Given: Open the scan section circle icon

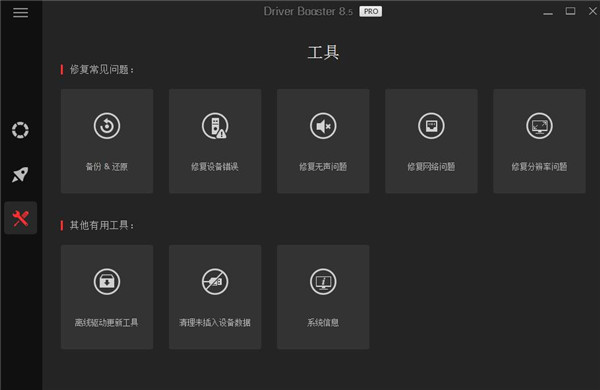Looking at the screenshot, I should point(20,130).
